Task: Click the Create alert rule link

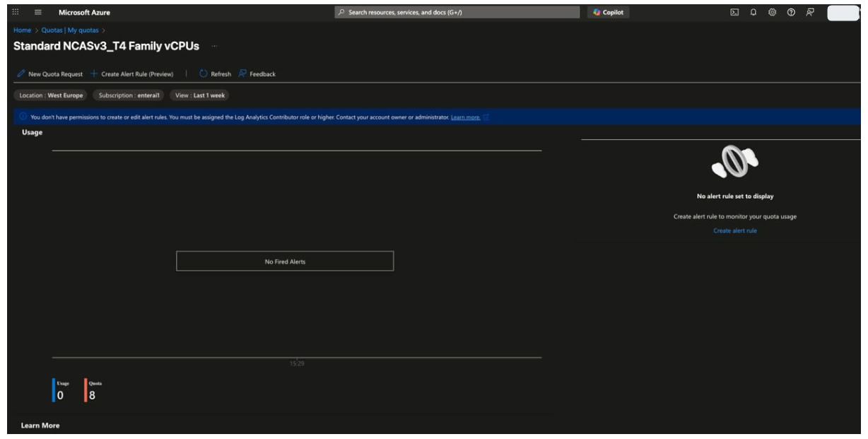Action: [735, 230]
